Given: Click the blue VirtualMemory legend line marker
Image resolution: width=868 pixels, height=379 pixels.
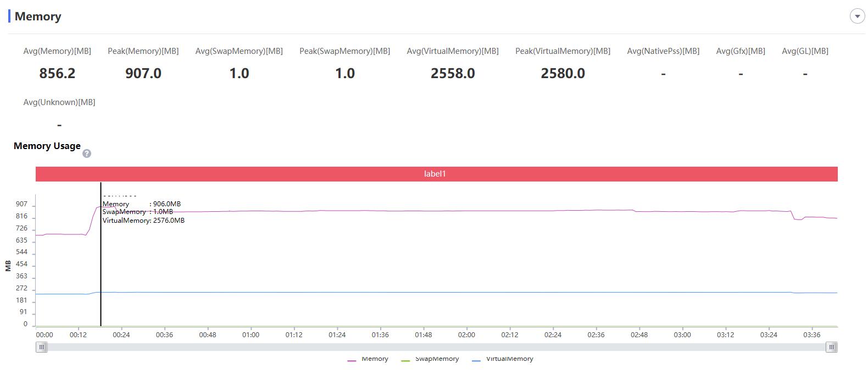Looking at the screenshot, I should point(476,360).
